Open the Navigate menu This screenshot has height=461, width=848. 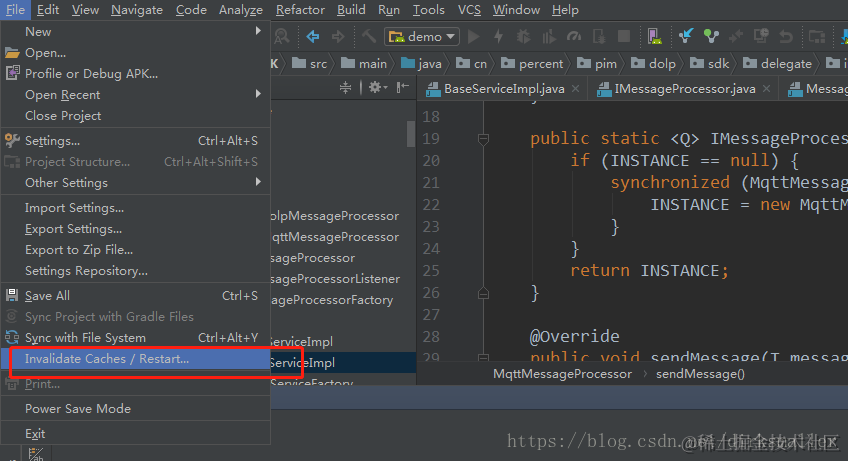(137, 10)
